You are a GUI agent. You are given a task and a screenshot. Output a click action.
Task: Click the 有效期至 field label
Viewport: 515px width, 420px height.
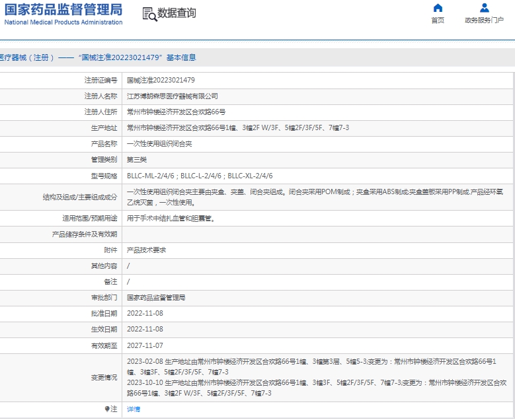[104, 345]
